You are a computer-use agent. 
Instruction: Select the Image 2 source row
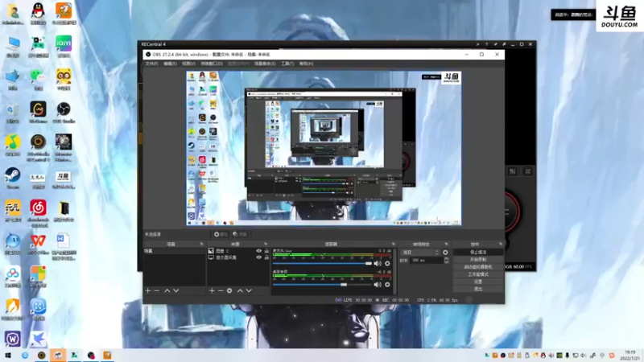click(x=238, y=251)
